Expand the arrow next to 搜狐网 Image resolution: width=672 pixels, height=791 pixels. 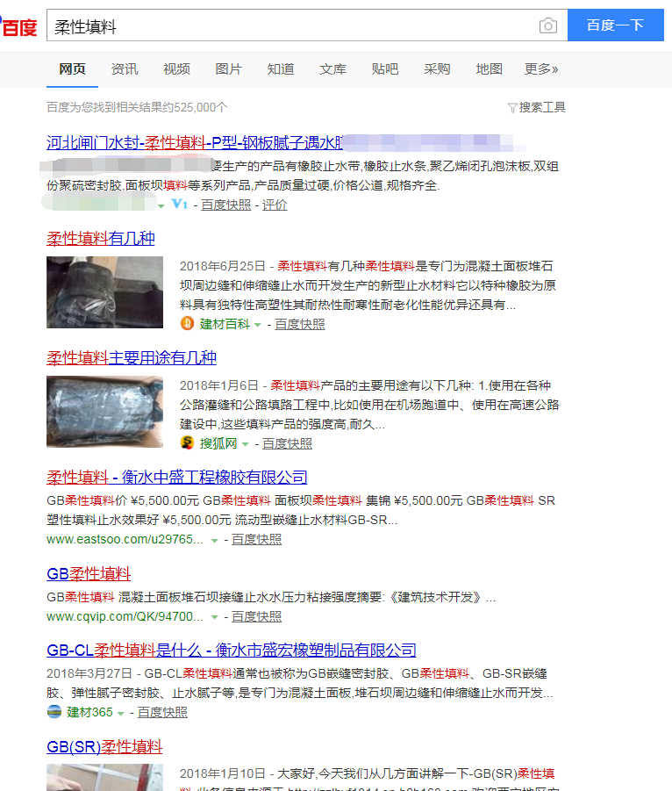tap(246, 445)
